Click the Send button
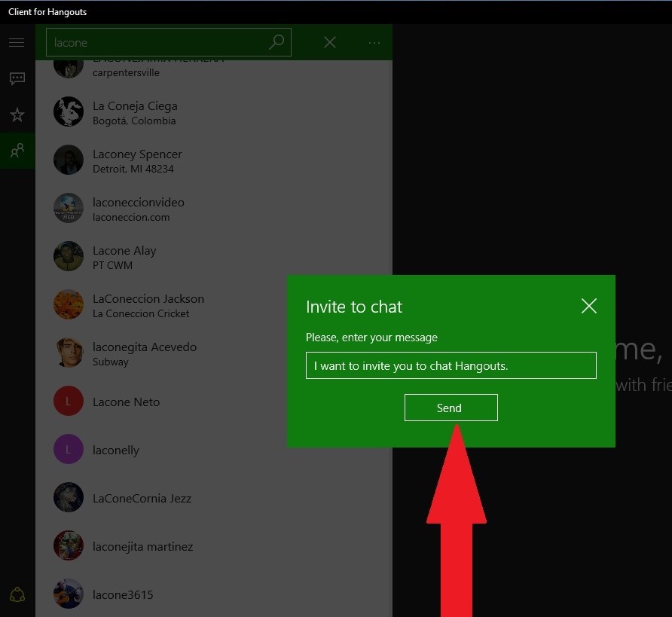The image size is (672, 617). (x=451, y=408)
